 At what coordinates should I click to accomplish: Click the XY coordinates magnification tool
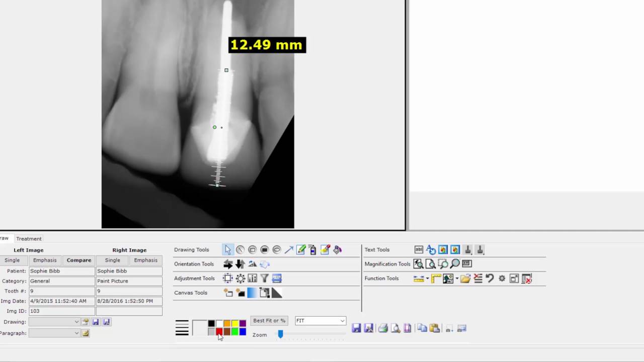[x=467, y=264]
